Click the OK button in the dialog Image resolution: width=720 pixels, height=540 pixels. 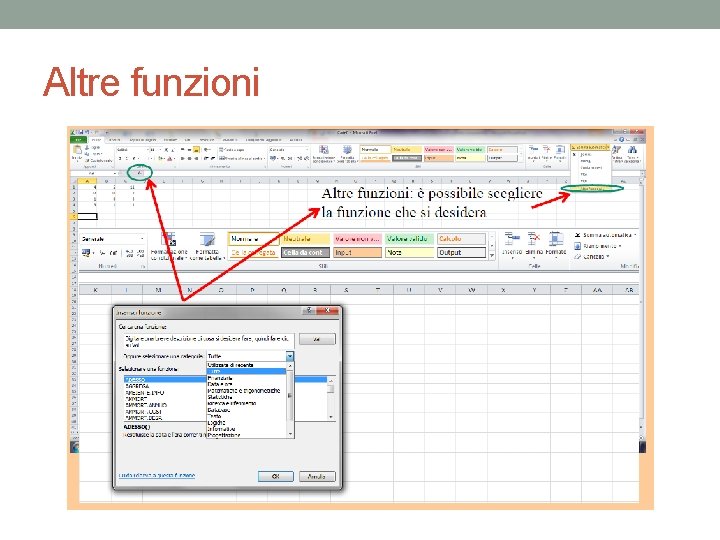pos(276,476)
